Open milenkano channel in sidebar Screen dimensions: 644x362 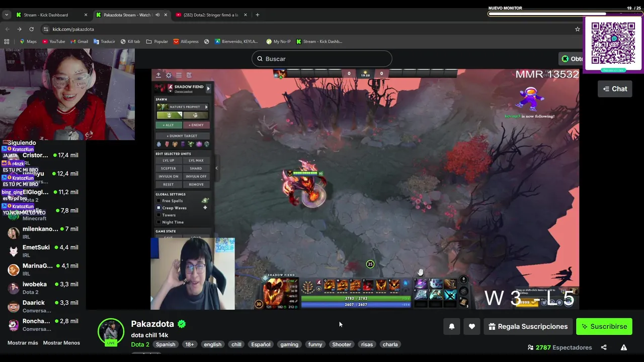[x=43, y=232]
